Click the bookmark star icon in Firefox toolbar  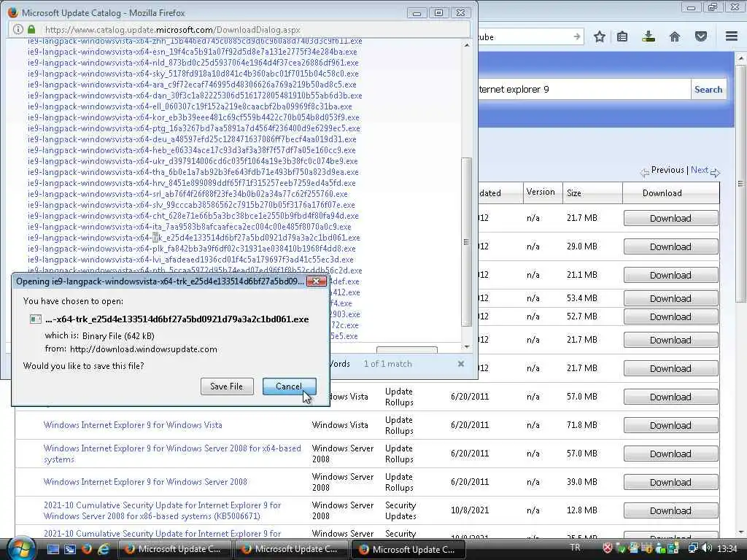point(600,36)
